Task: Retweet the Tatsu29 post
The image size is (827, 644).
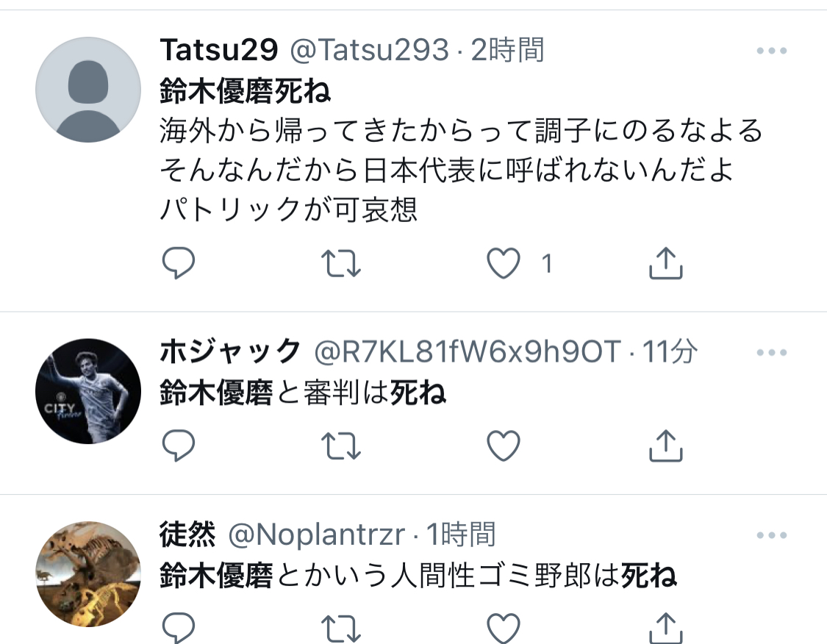Action: point(340,263)
